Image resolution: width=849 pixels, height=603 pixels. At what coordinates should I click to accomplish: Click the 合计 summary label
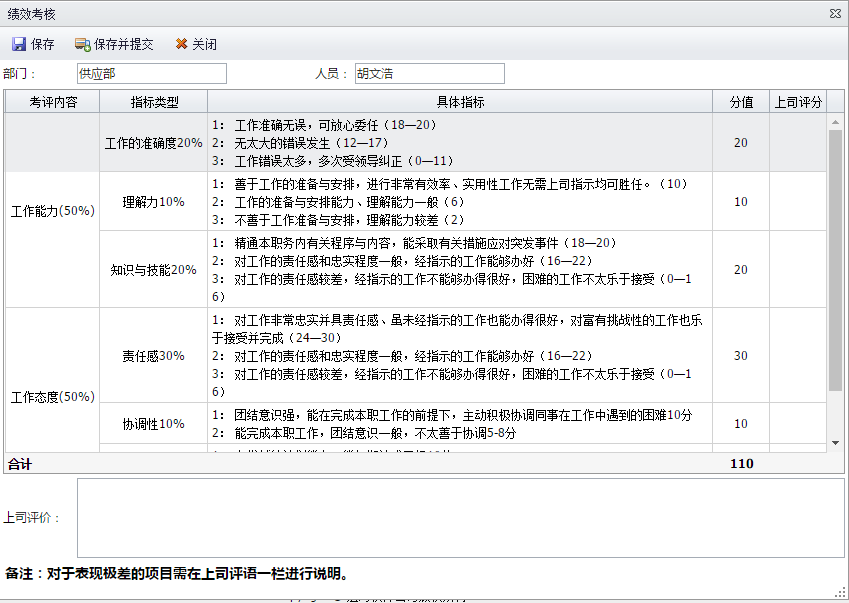pyautogui.click(x=20, y=464)
